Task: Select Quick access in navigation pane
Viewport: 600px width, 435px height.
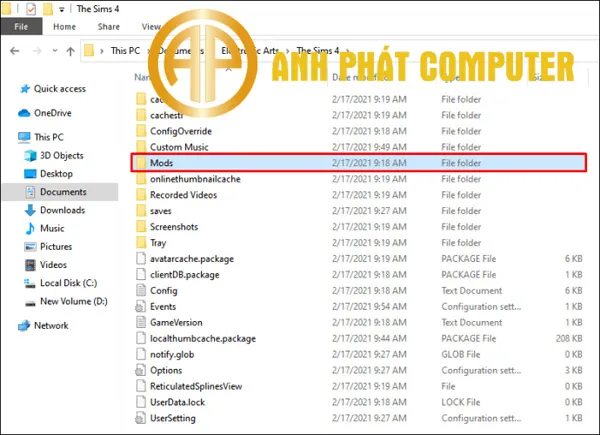Action: pos(60,89)
